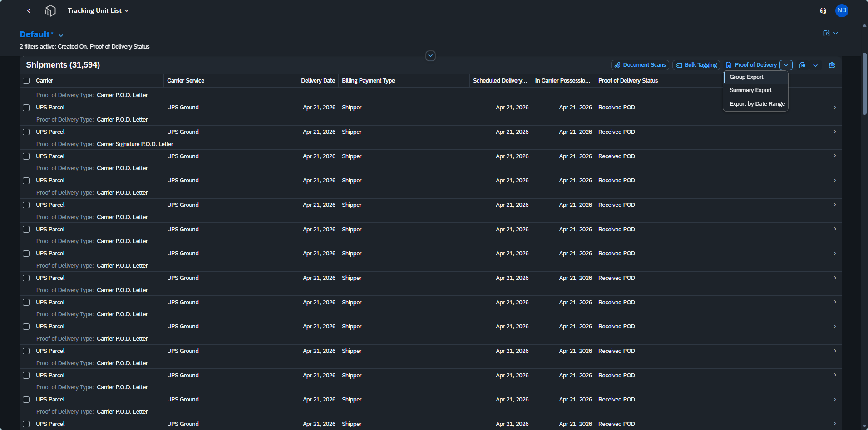
Task: Check the fourth UPS Parcel row checkbox
Action: tap(26, 181)
